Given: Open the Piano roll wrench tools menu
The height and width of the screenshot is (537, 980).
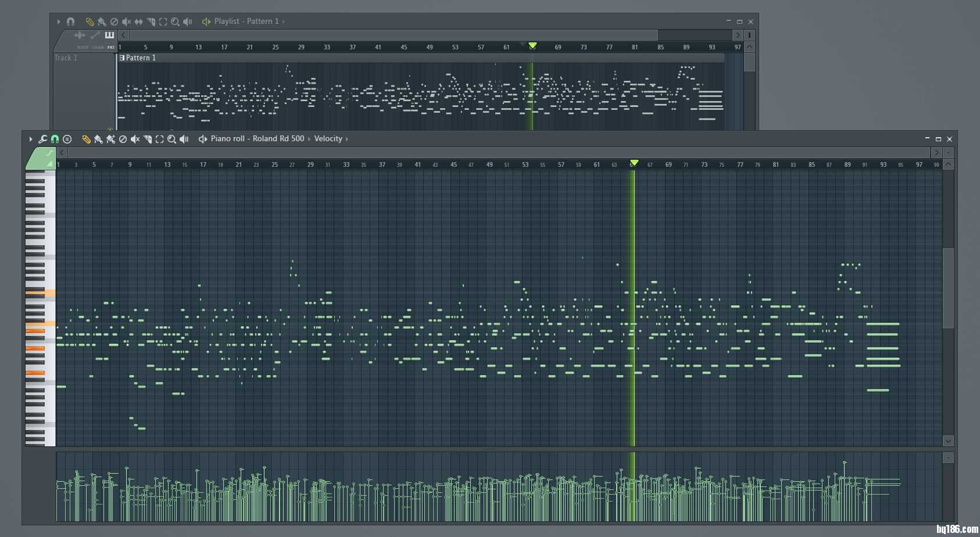Looking at the screenshot, I should 42,139.
